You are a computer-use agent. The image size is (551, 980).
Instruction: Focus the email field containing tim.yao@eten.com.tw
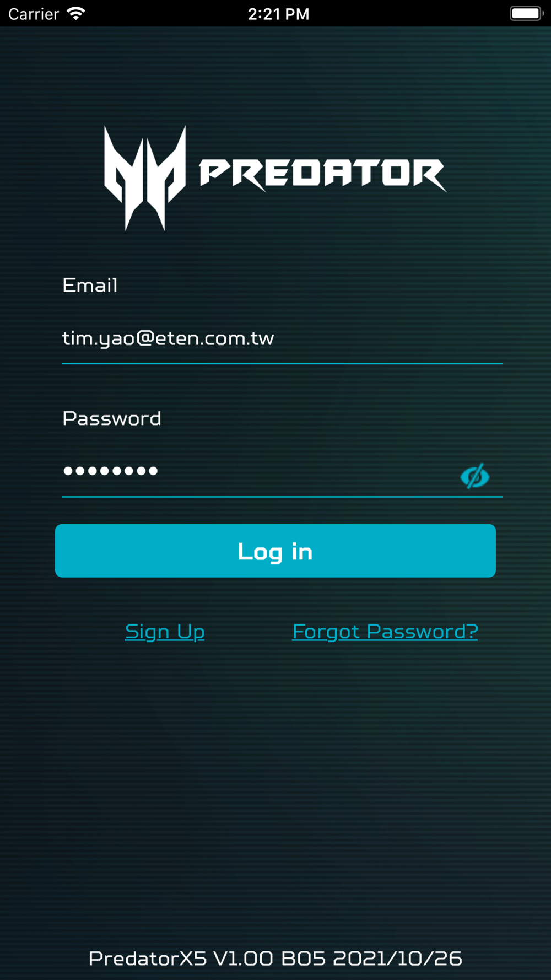pyautogui.click(x=282, y=338)
